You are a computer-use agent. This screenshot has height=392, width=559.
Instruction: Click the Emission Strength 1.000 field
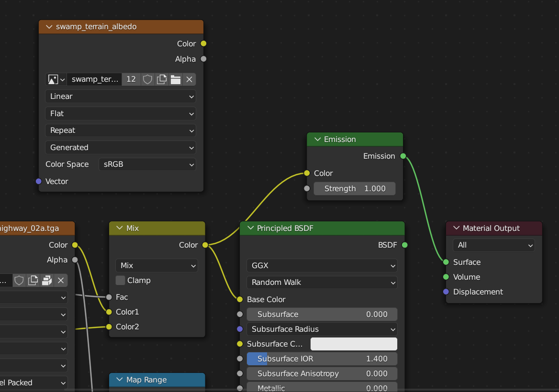355,189
